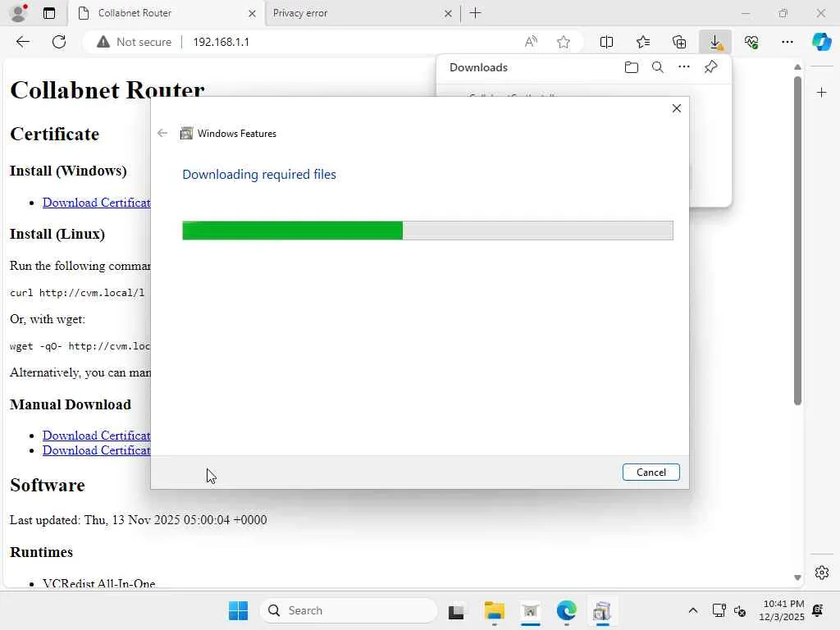840x630 pixels.
Task: Click the Downloading required files heading
Action: [259, 175]
